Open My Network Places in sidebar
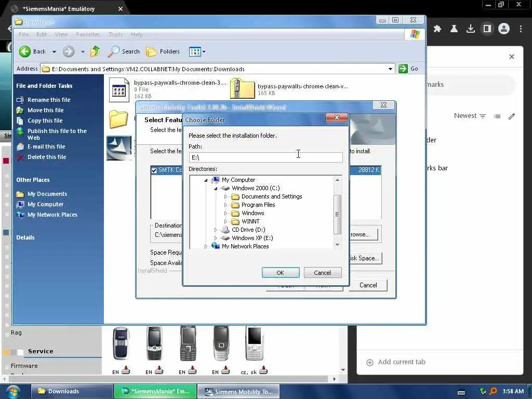This screenshot has width=532, height=399. (x=52, y=215)
